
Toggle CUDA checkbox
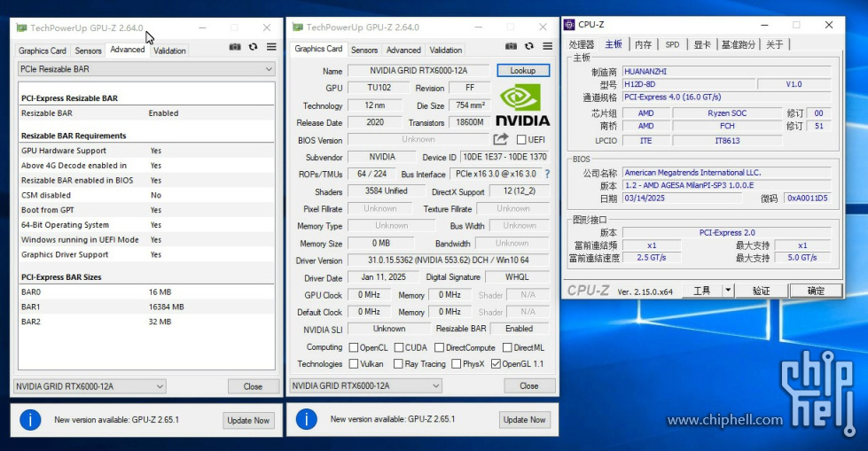click(399, 347)
